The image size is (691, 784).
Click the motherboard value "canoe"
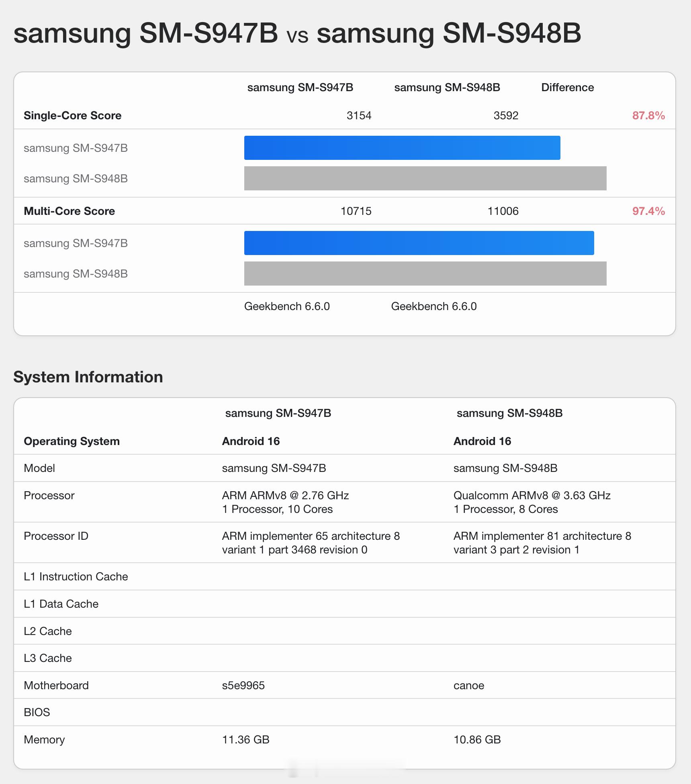pyautogui.click(x=469, y=686)
